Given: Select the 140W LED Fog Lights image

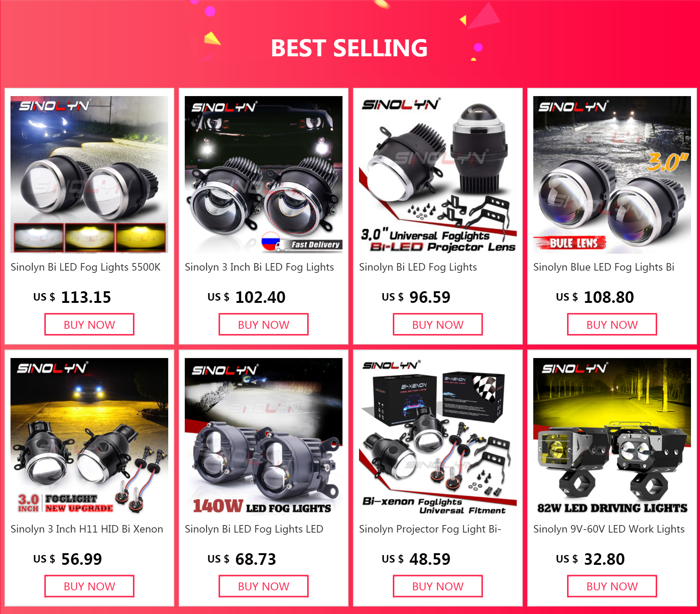Looking at the screenshot, I should point(264,437).
